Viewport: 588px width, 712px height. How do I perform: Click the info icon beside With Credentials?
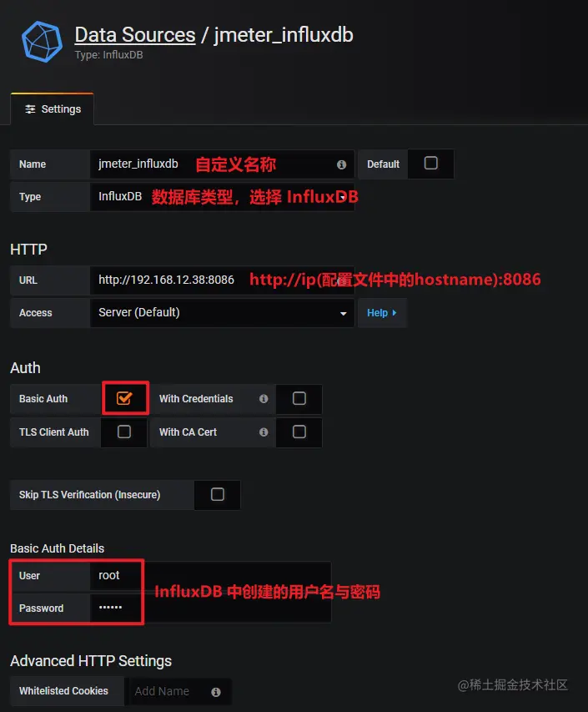coord(264,399)
